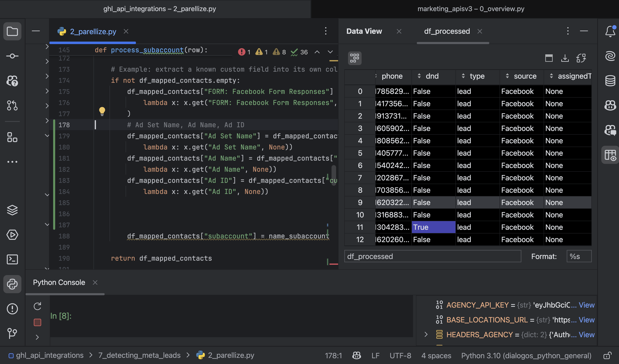Click Copilot status bar icon
This screenshot has width=619, height=364.
pos(356,355)
